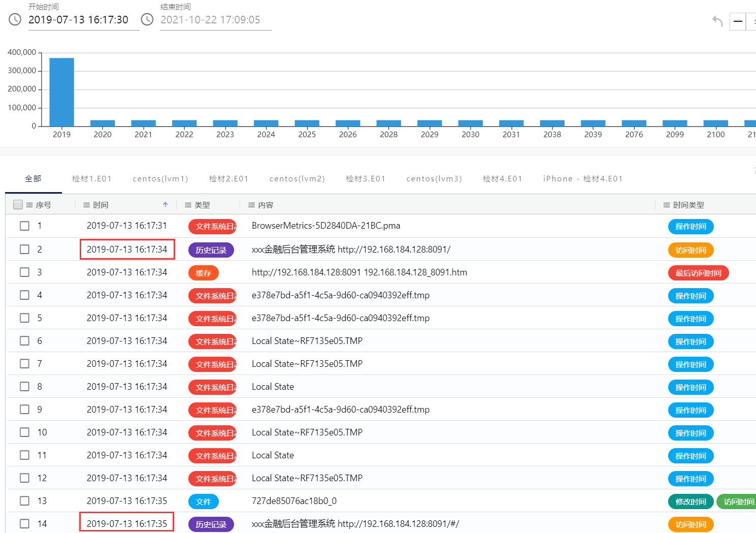Click the 历史记录 tag in row 14
This screenshot has width=756, height=533.
click(211, 524)
